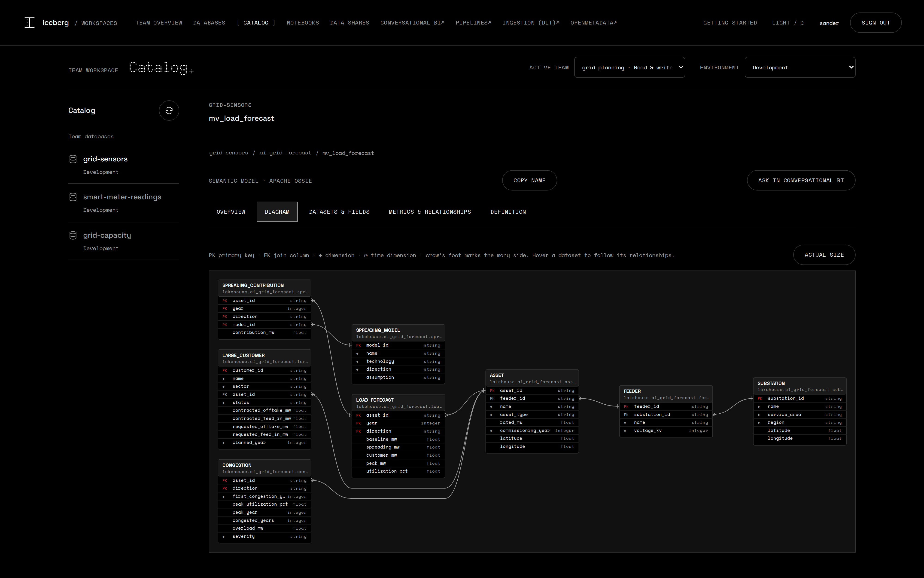Open the Conversational BI external link
This screenshot has width=924, height=578.
[x=412, y=23]
